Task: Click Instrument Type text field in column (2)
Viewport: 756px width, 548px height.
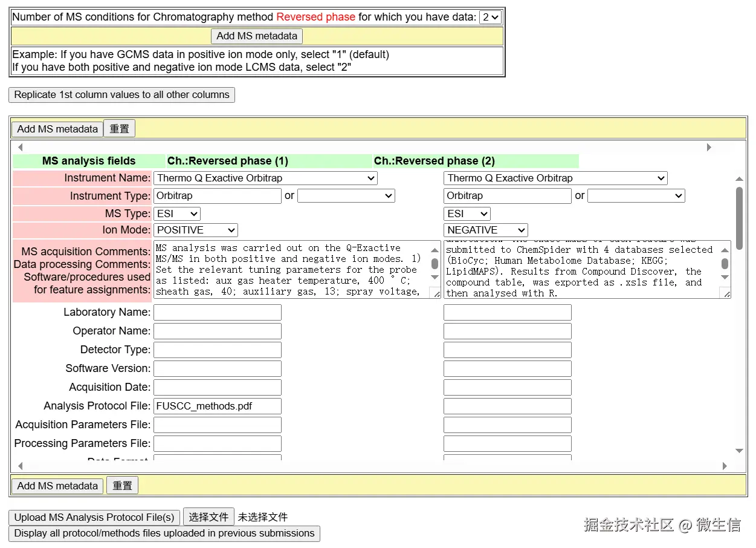Action: 508,196
